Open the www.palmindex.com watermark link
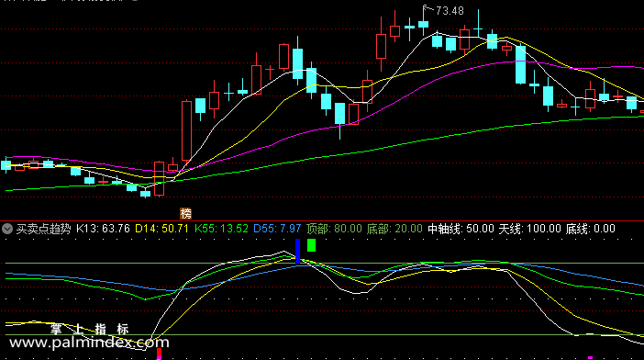This screenshot has height=360, width=644. click(89, 342)
